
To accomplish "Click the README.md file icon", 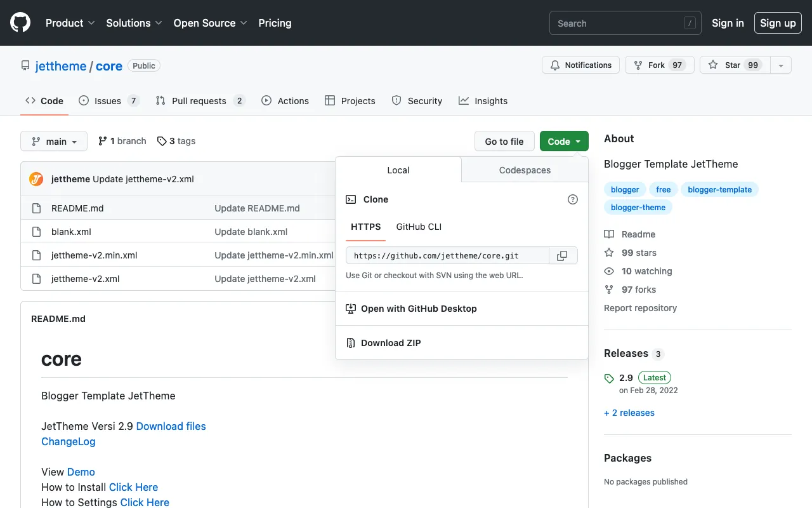I will [37, 208].
